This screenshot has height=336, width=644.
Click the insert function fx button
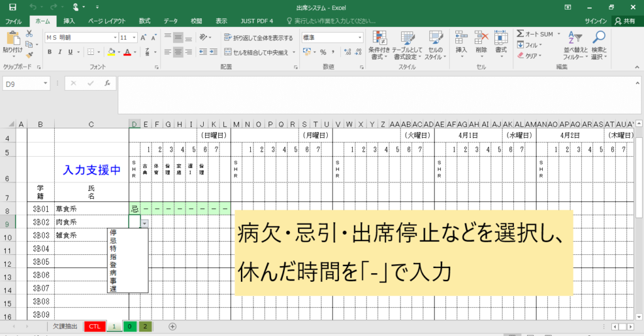click(x=108, y=84)
